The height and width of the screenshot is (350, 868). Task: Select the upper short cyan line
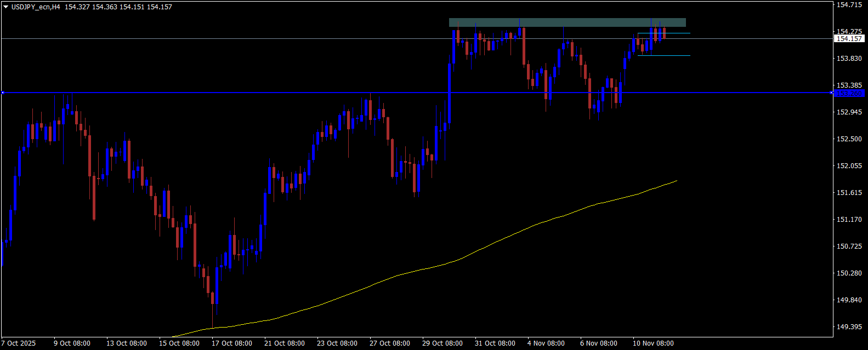(663, 33)
